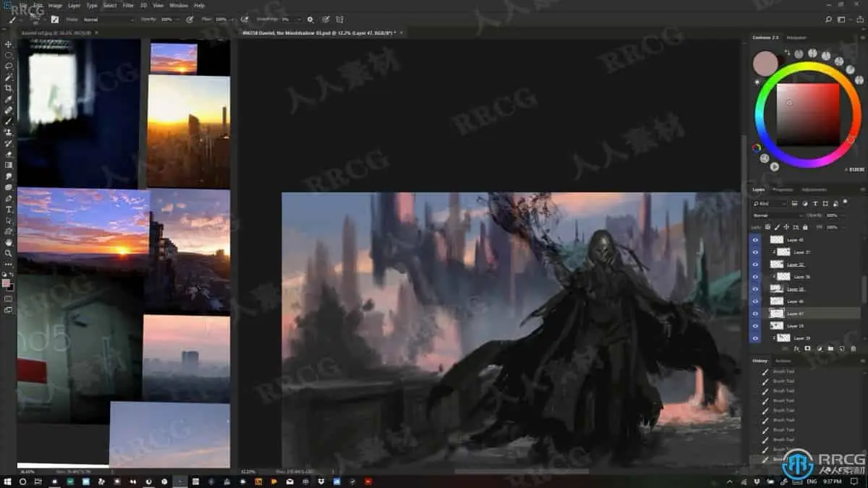The image size is (868, 488).
Task: Select the Pen tool
Action: [x=9, y=198]
